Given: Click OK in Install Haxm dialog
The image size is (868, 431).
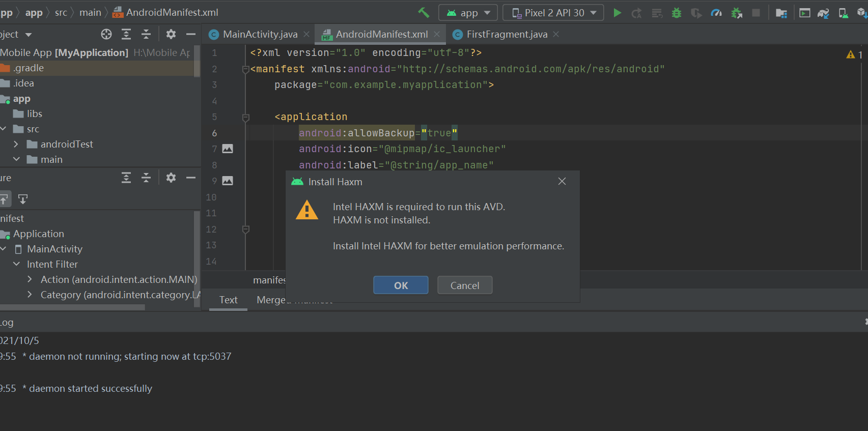Looking at the screenshot, I should tap(401, 285).
